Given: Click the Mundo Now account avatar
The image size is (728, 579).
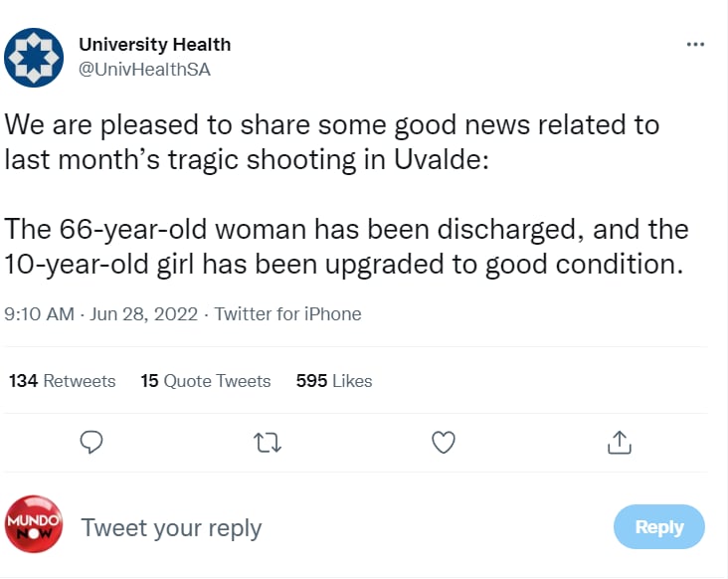Looking at the screenshot, I should coord(34,524).
